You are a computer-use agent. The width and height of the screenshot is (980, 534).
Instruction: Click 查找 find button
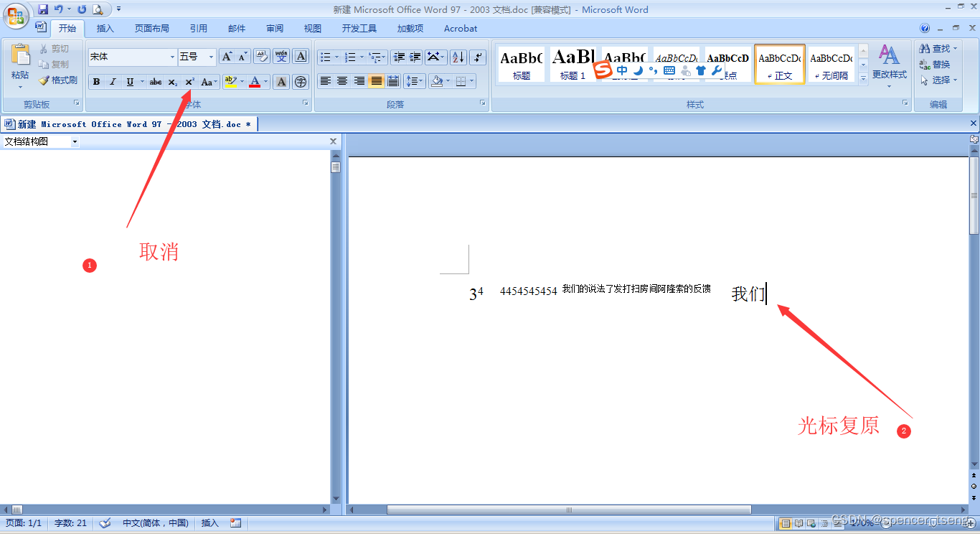(x=939, y=48)
